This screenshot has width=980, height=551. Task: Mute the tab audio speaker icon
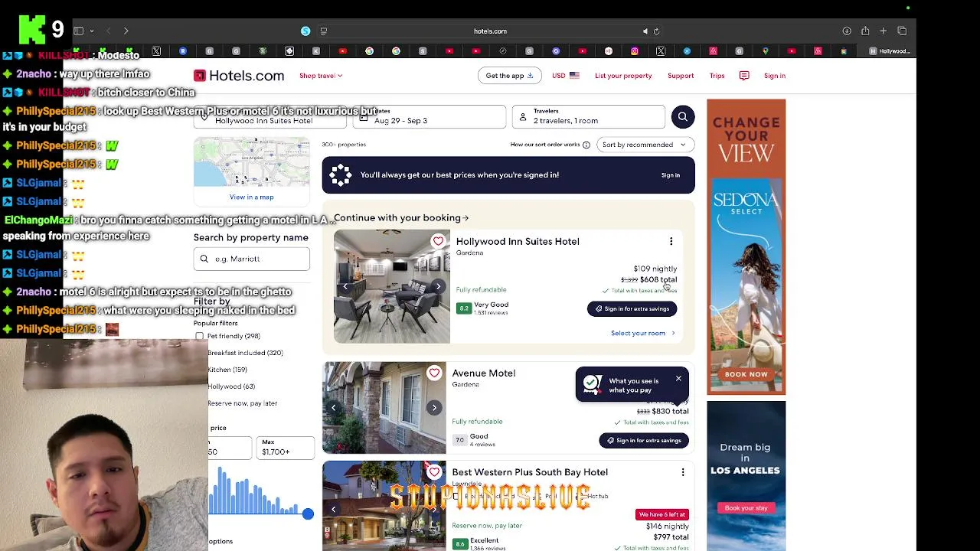(645, 31)
